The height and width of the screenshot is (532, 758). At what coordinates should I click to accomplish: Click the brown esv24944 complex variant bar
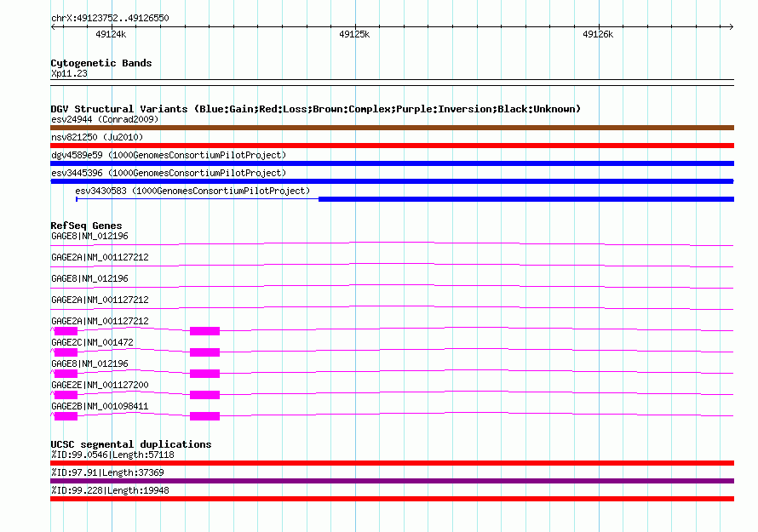[x=392, y=128]
